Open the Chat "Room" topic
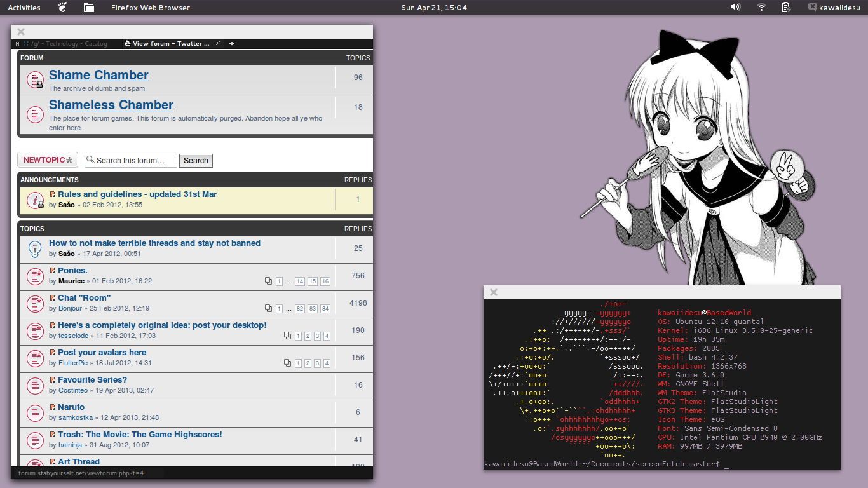The width and height of the screenshot is (868, 488). [84, 298]
